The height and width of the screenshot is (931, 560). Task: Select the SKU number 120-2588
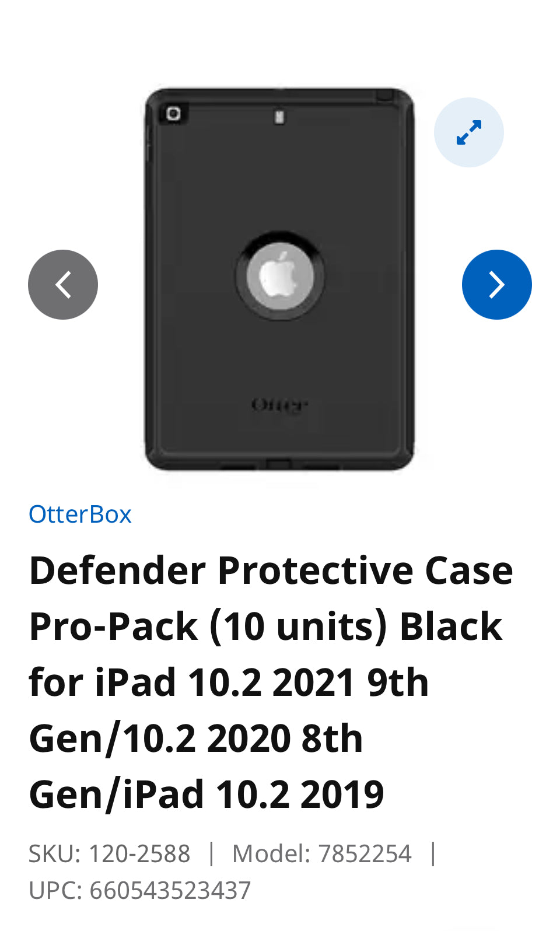(x=139, y=854)
